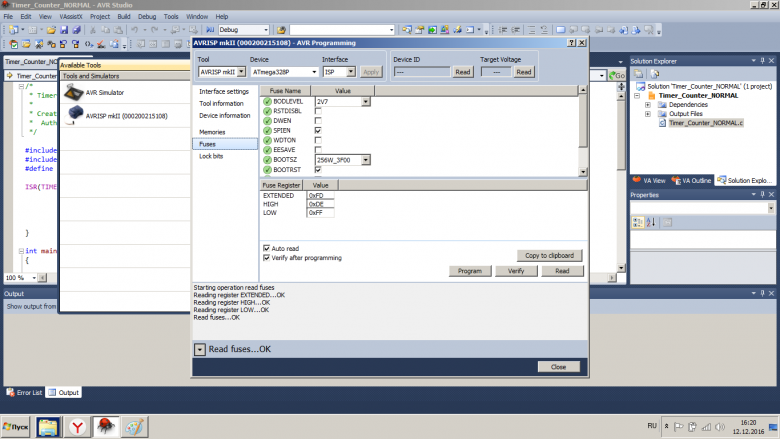Click the Verify button

pos(516,271)
